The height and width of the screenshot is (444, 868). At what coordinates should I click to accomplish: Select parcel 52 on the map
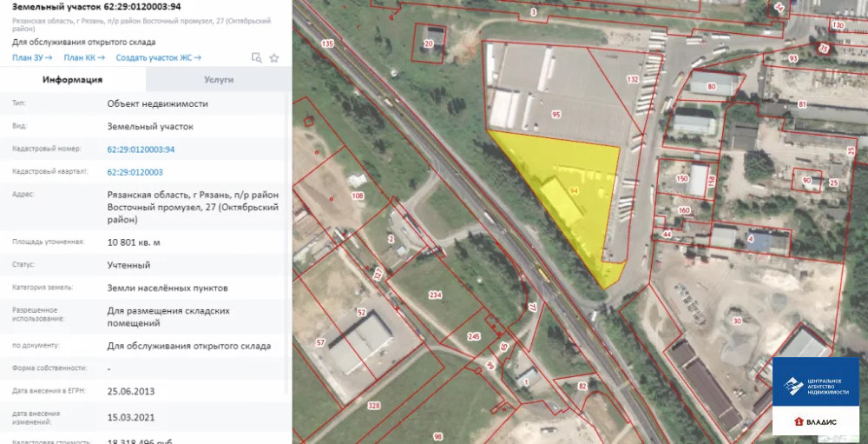(361, 313)
